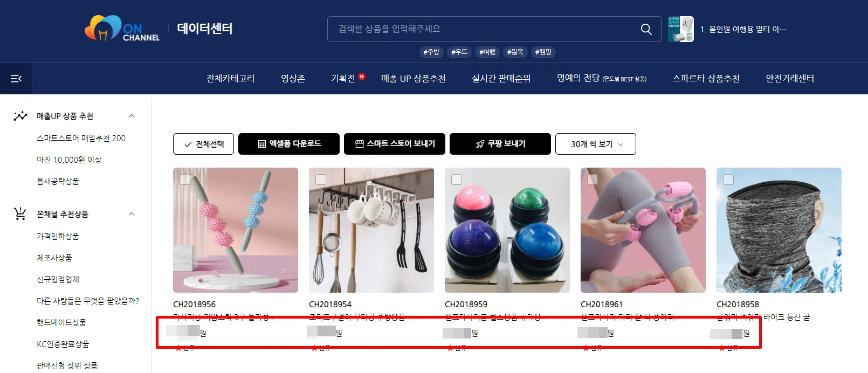Screen dimensions: 868x373
Task: Open the 전체카테고리 menu
Action: point(231,79)
